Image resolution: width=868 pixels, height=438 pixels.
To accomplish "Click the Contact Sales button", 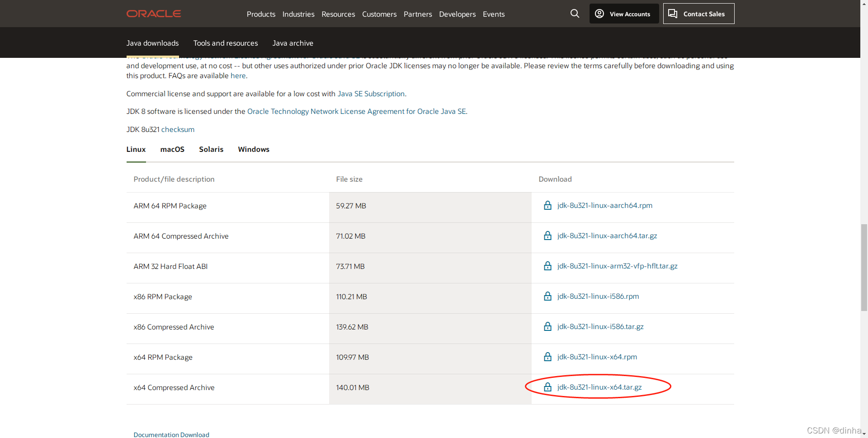I will (x=698, y=14).
